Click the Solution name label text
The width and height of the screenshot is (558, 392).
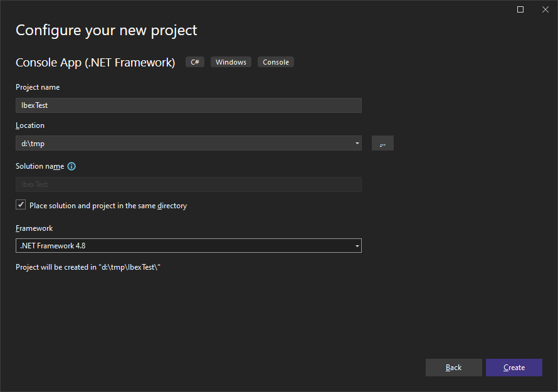click(x=39, y=166)
